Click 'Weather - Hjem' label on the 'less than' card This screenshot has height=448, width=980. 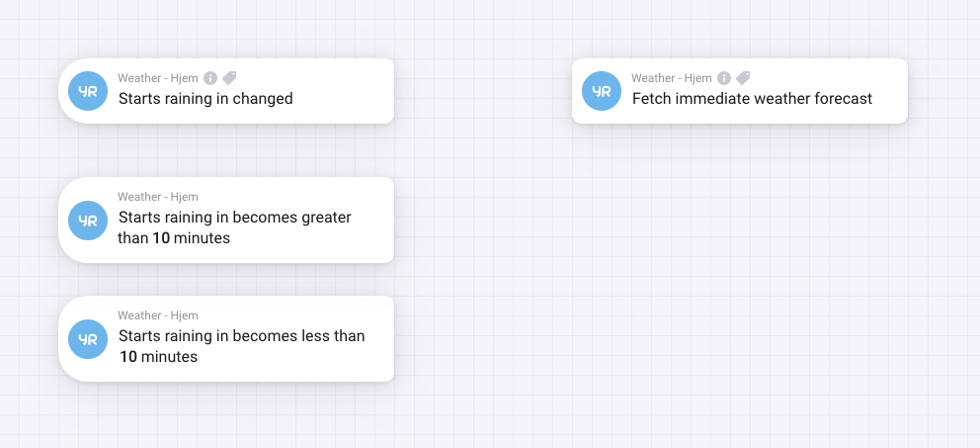click(158, 316)
